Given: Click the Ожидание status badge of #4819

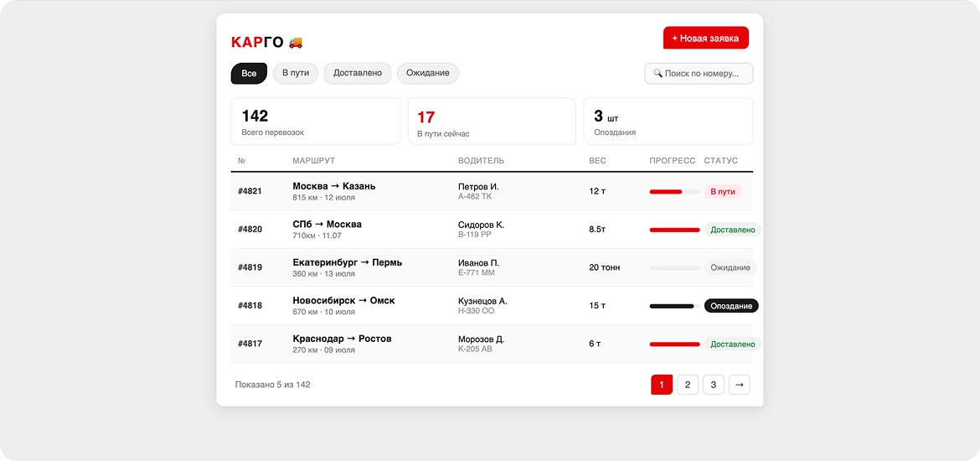Looking at the screenshot, I should (x=730, y=267).
